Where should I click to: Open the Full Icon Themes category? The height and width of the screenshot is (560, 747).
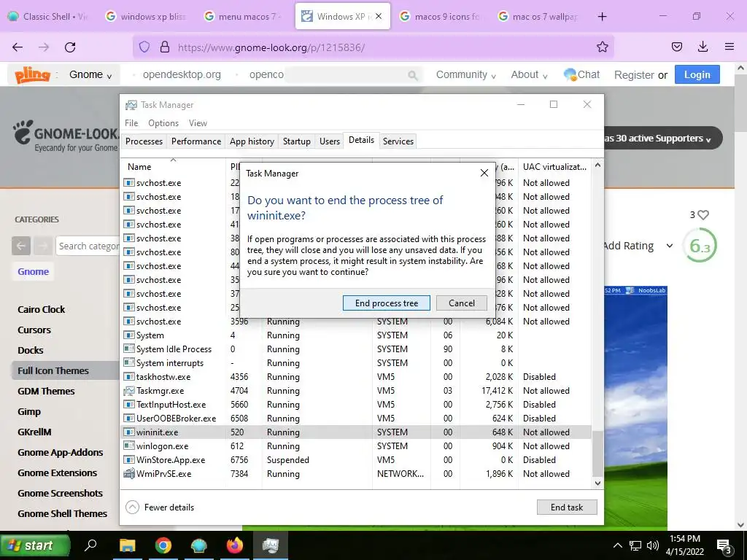tap(53, 370)
